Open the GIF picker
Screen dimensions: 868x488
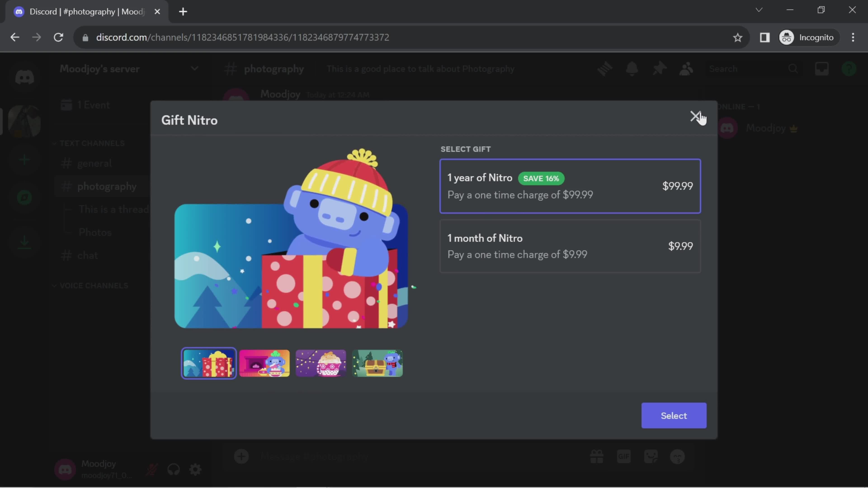pyautogui.click(x=624, y=457)
